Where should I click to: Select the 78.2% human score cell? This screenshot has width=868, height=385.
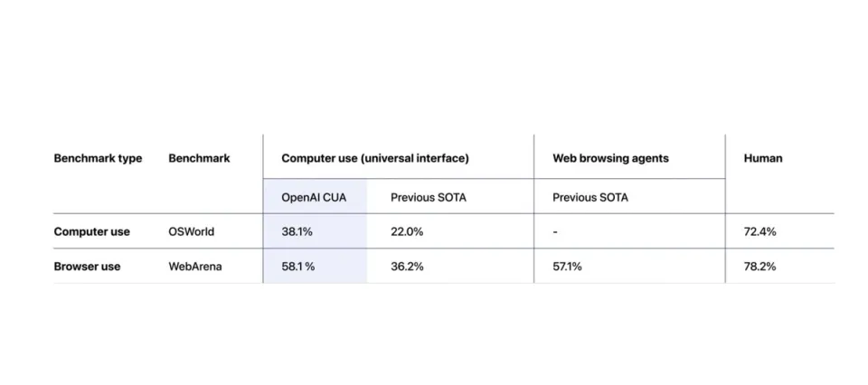point(759,267)
